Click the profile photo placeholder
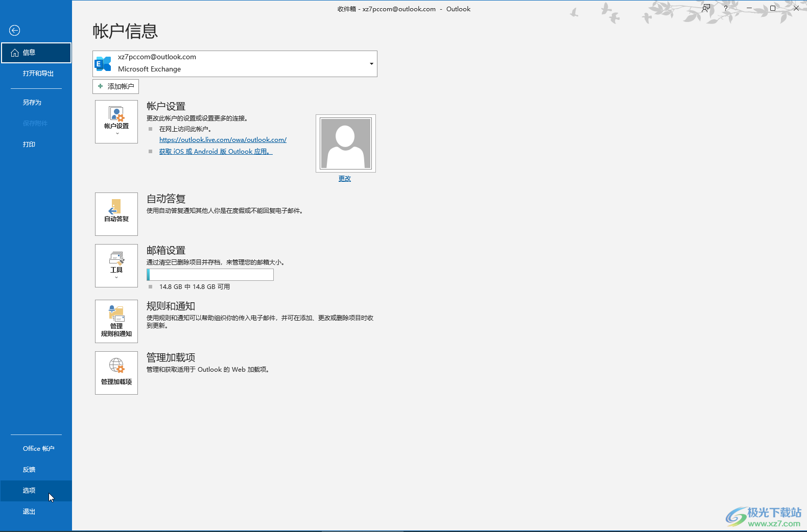 (x=346, y=143)
